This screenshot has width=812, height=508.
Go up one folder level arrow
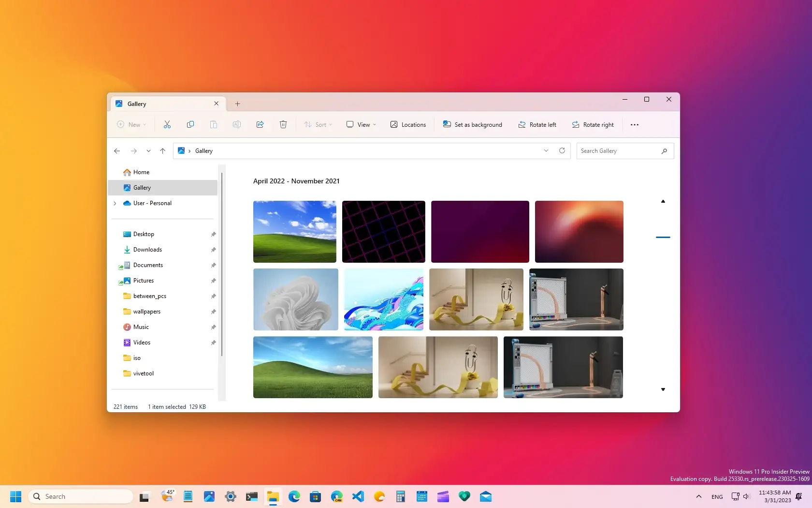[x=162, y=151]
